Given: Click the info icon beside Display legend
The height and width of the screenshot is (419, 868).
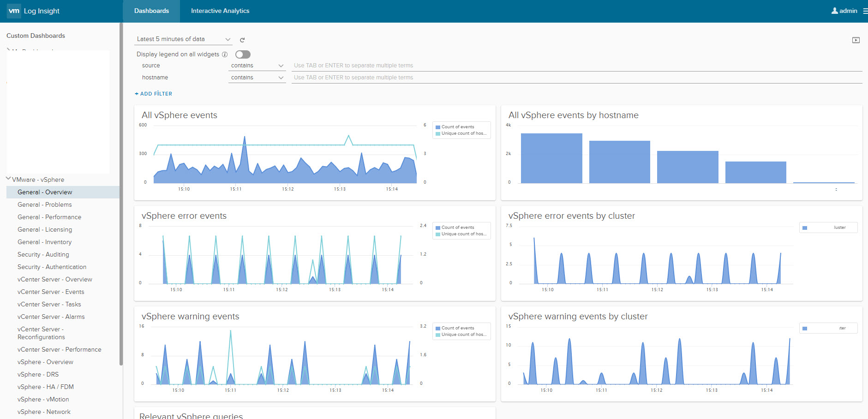Looking at the screenshot, I should pyautogui.click(x=225, y=54).
